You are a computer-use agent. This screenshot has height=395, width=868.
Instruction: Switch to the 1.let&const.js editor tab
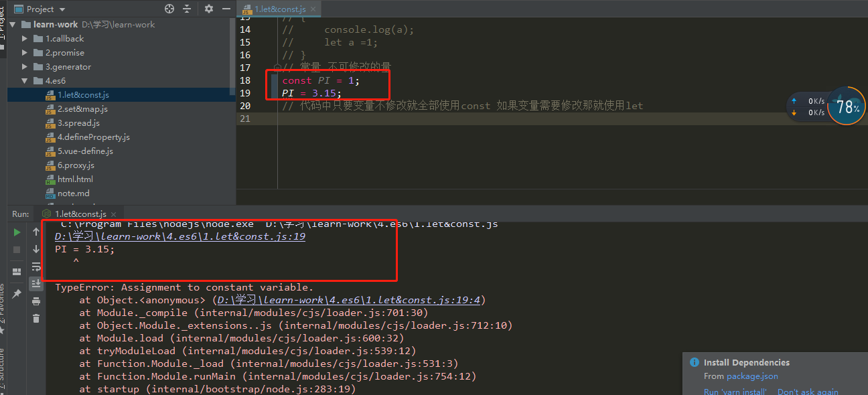(280, 9)
